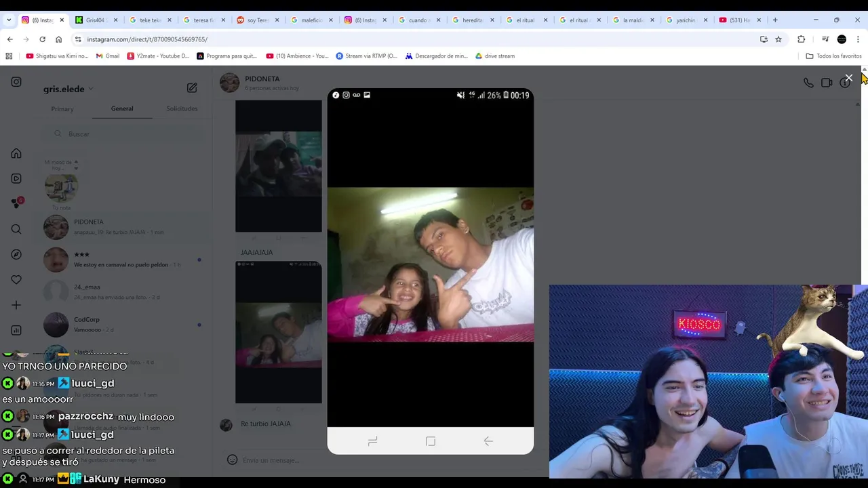Open the Todos los favoritos folder
The image size is (868, 488).
point(833,56)
